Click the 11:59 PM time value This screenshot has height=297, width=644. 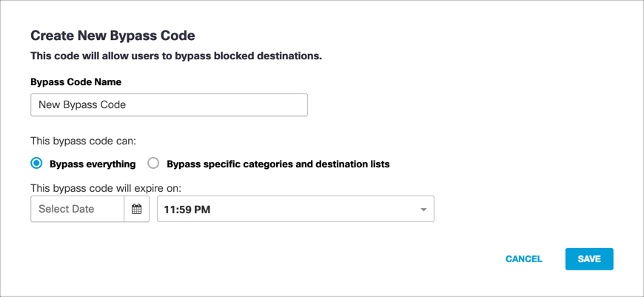point(187,210)
